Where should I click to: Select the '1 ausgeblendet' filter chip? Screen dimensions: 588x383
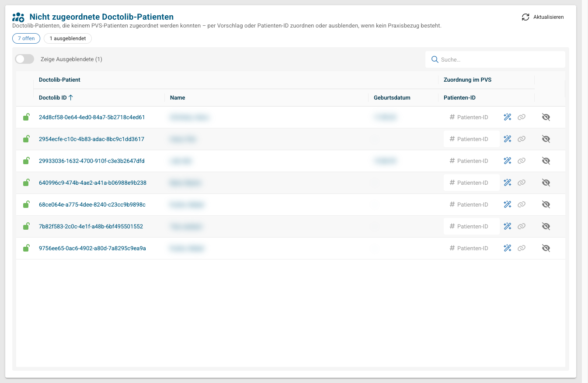(68, 38)
